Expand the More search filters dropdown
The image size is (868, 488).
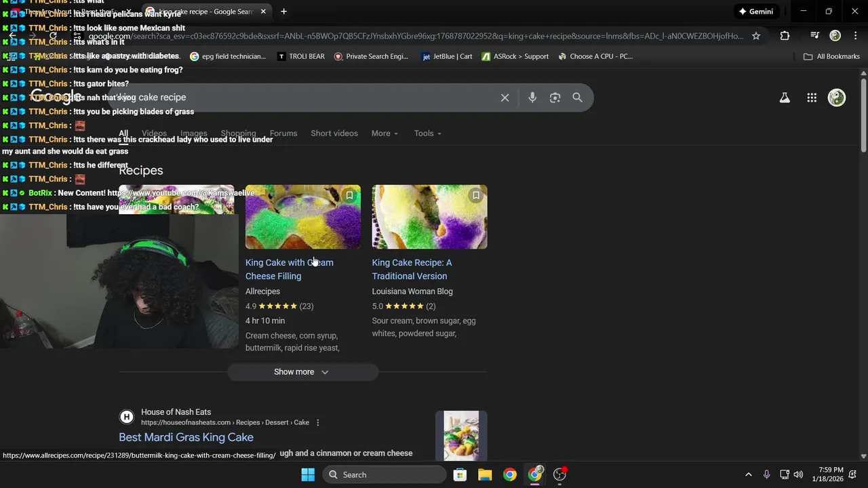(384, 134)
